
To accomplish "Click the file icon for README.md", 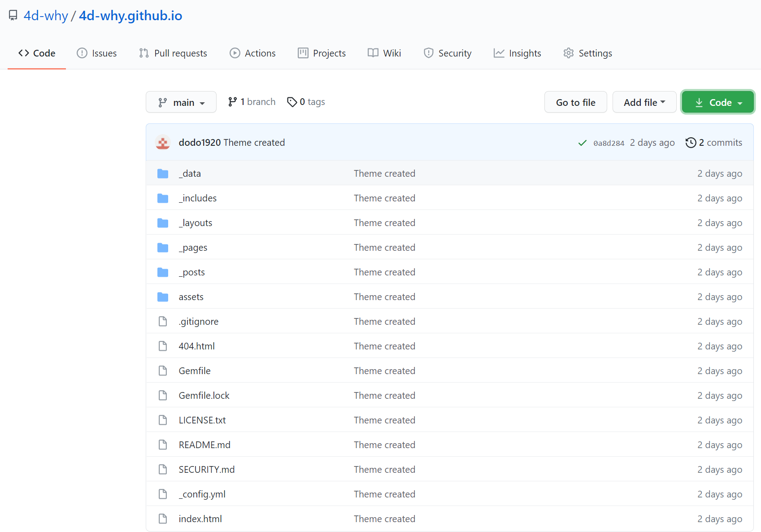I will [x=163, y=445].
